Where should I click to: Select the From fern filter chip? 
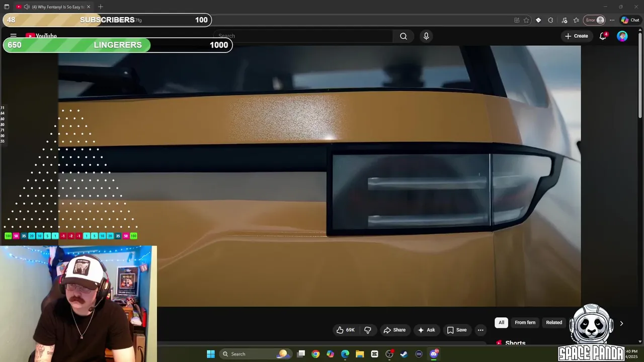[x=525, y=323]
